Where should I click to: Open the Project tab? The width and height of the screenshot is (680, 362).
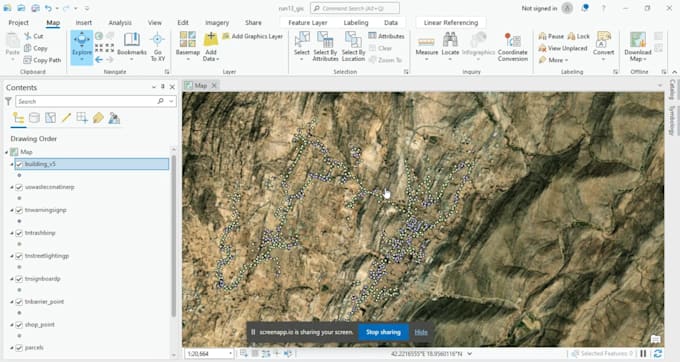click(x=19, y=23)
